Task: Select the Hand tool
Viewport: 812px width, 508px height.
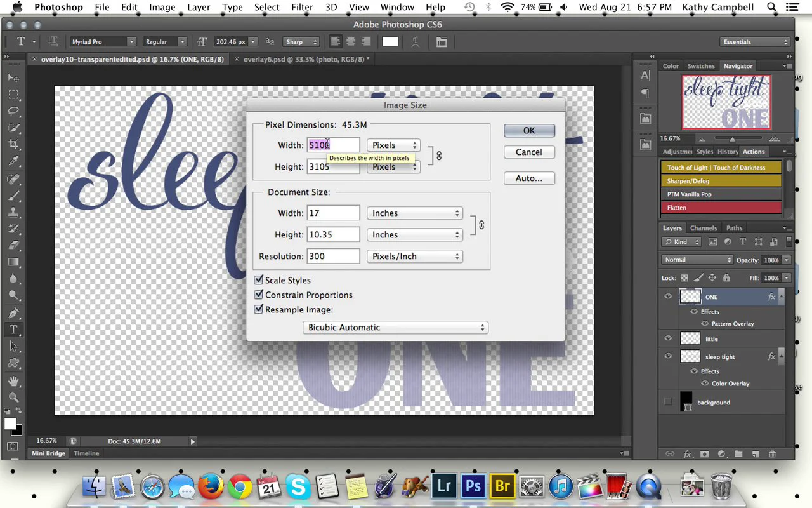Action: (x=13, y=381)
